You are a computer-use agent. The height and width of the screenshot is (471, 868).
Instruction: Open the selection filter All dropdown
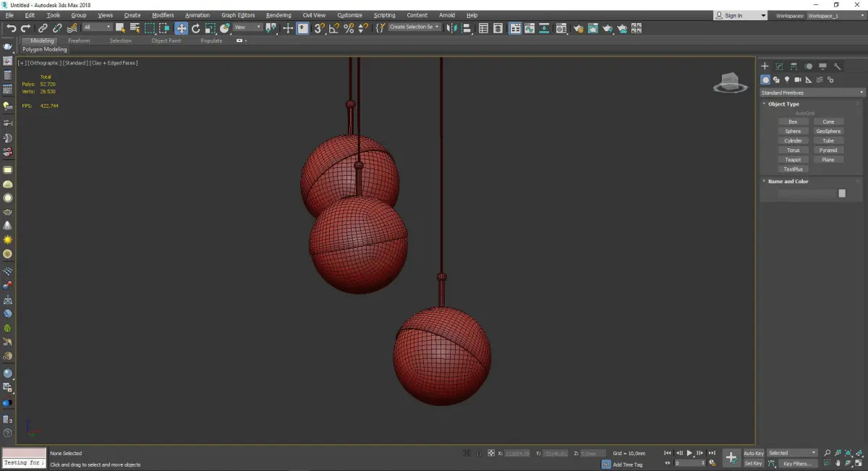pos(97,27)
